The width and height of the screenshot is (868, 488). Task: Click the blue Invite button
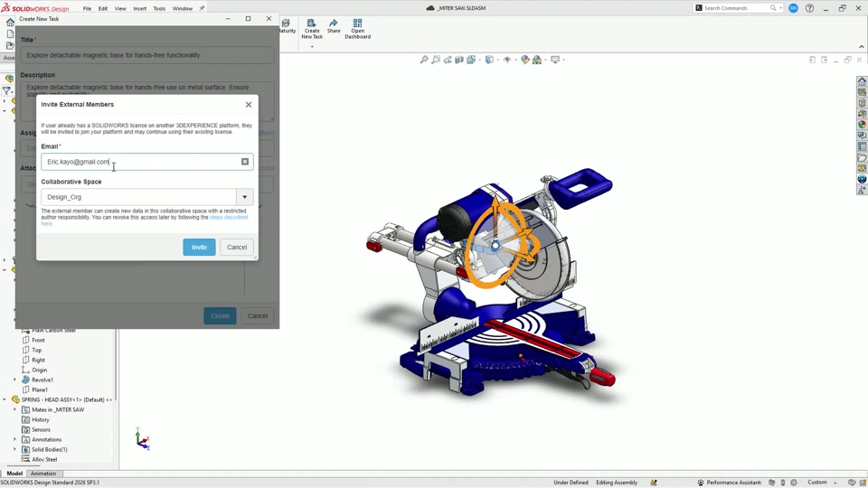[x=199, y=248]
